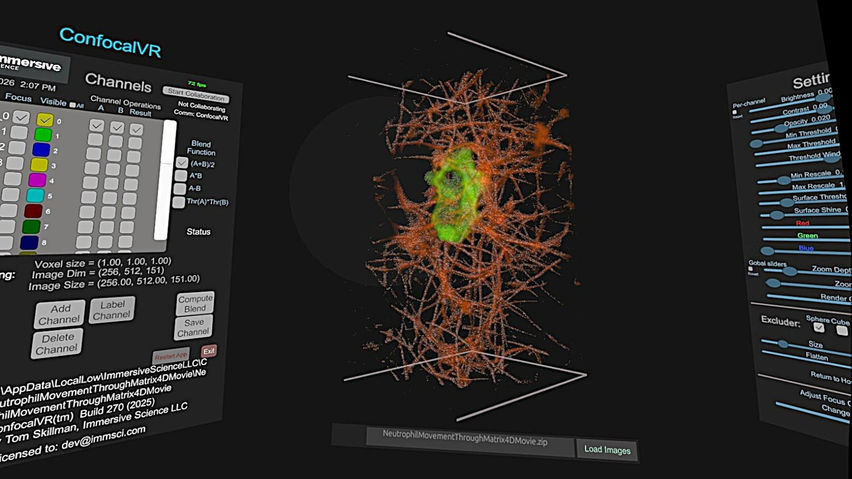Image resolution: width=852 pixels, height=479 pixels.
Task: Select the green channel 1 color swatch
Action: [43, 134]
